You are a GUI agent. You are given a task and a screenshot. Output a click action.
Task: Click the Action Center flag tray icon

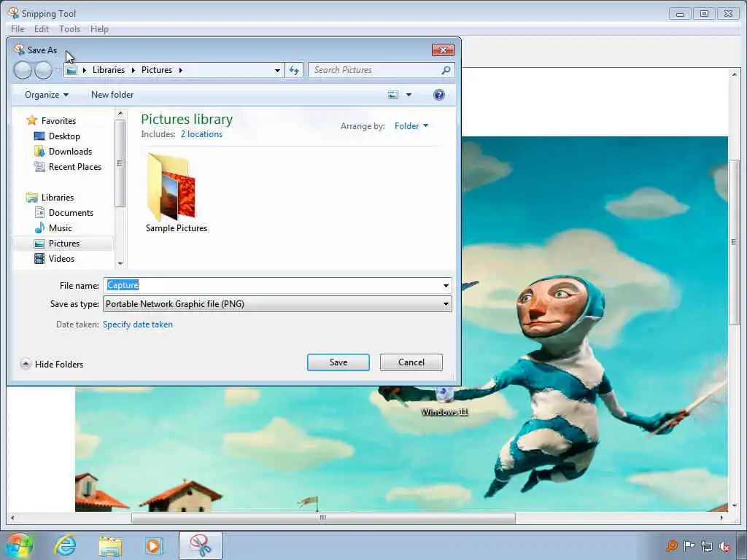[x=689, y=546]
